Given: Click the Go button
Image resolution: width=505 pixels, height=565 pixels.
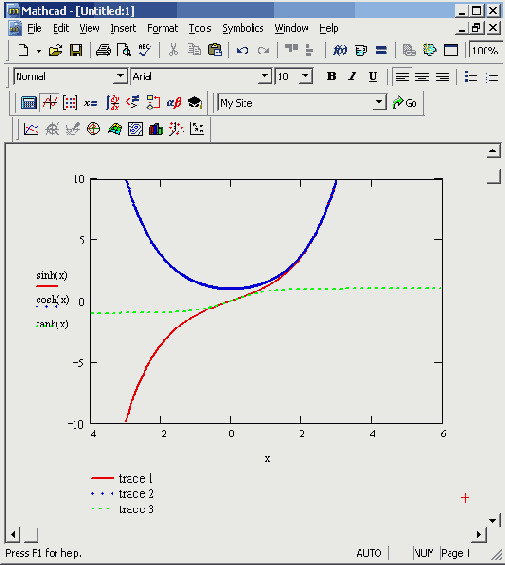Looking at the screenshot, I should (x=405, y=103).
